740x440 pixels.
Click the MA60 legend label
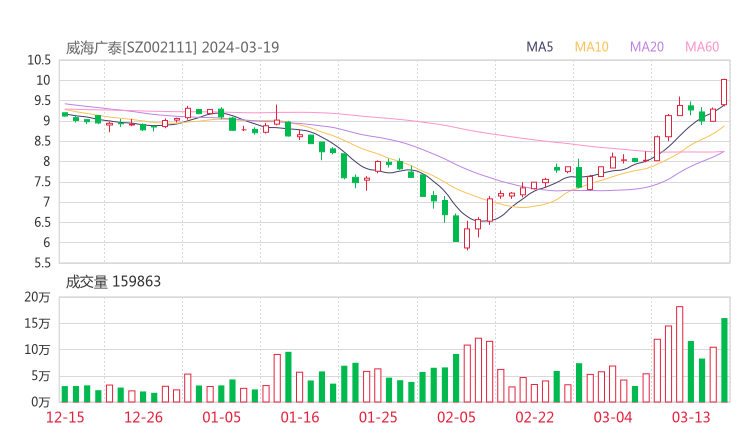click(702, 47)
